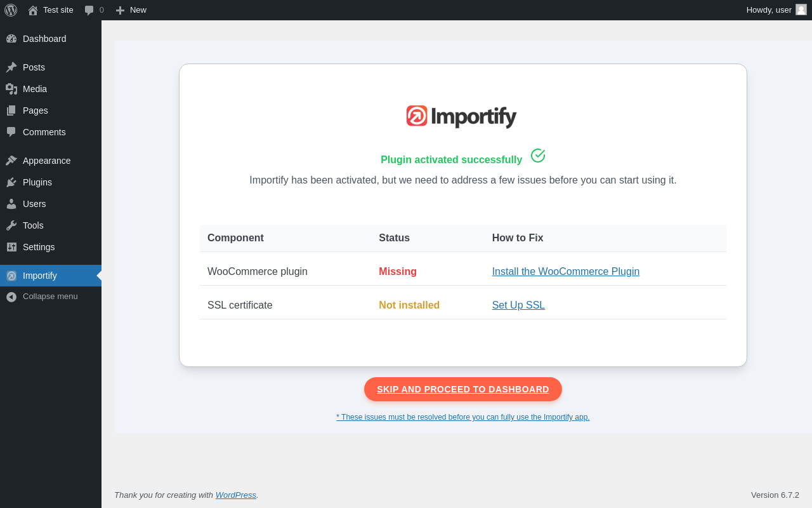This screenshot has height=508, width=812.
Task: Click the Collapse menu arrow icon
Action: tap(11, 297)
